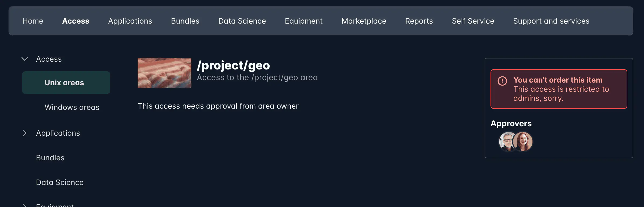Navigate to the Equipment navigation tab
Screen dimensions: 644x207
(303, 21)
